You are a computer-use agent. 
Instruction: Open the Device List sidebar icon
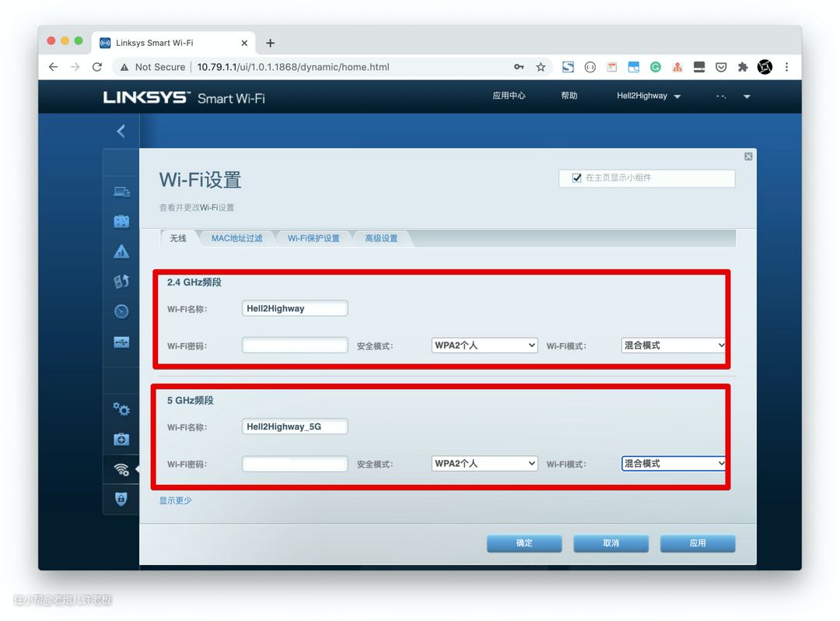coord(121,191)
